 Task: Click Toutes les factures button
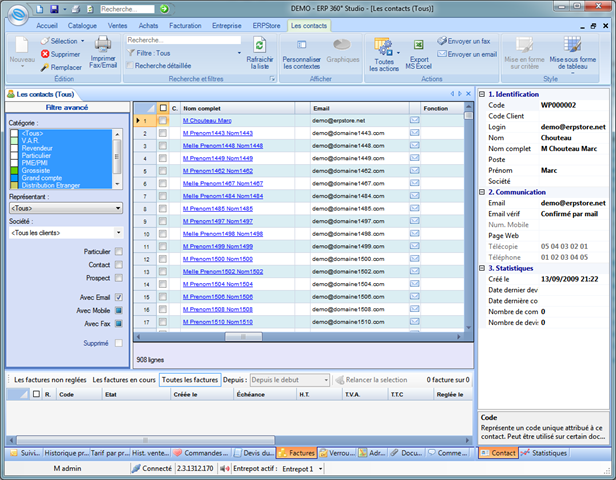pyautogui.click(x=190, y=380)
